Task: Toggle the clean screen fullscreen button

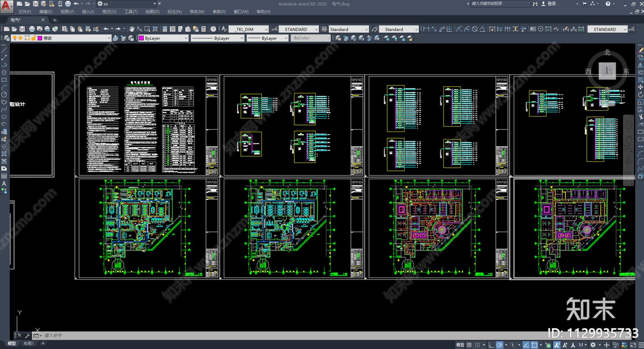Action: click(633, 345)
